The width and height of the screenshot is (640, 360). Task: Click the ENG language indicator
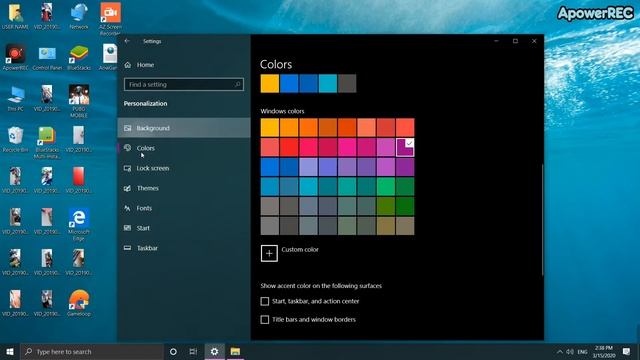pos(582,352)
